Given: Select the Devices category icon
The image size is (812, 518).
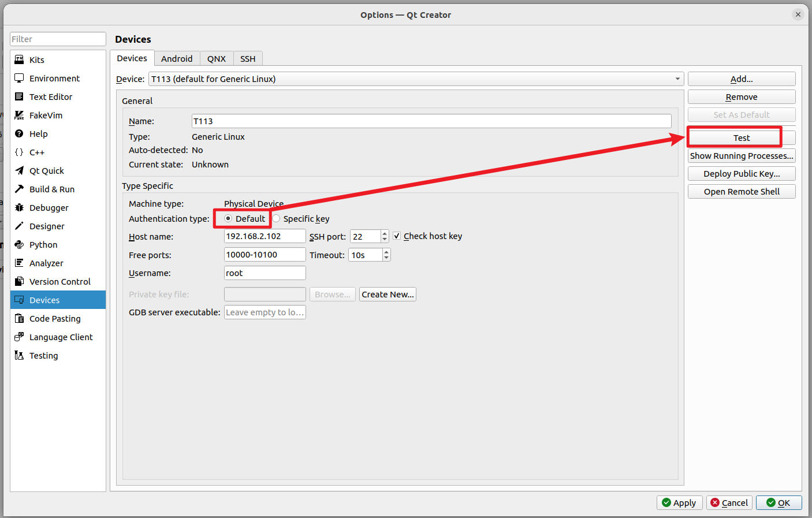Looking at the screenshot, I should tap(19, 300).
